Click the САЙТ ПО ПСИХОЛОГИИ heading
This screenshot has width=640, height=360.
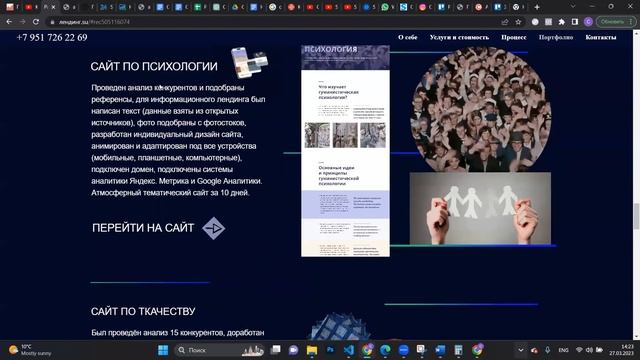click(x=154, y=67)
